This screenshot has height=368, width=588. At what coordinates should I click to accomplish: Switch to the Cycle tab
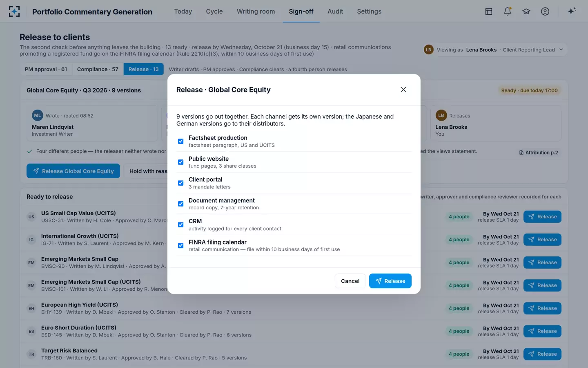pos(214,11)
